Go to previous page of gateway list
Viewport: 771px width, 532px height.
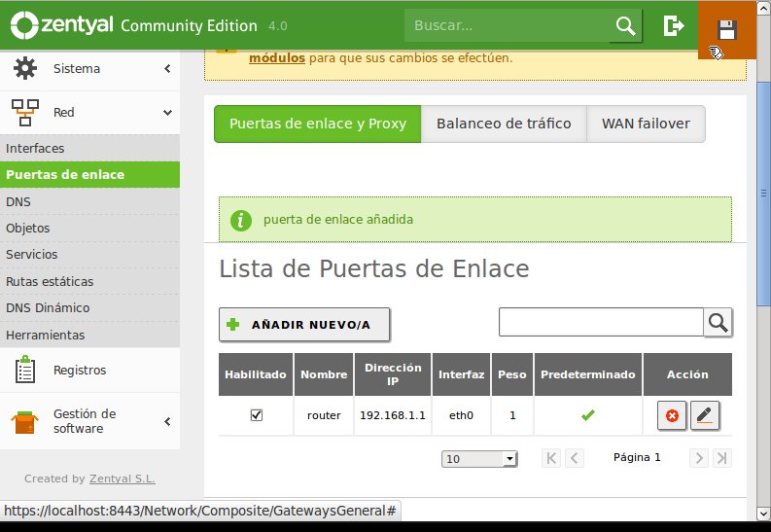pos(575,458)
